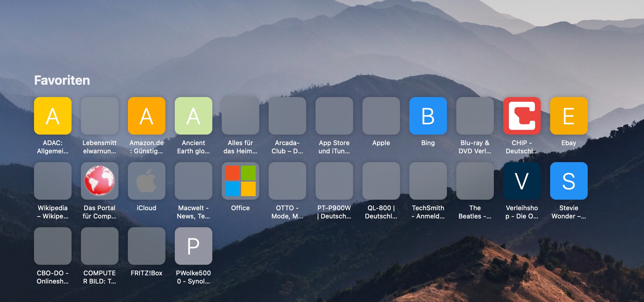Click the Macwelt News favorite tile

(x=194, y=181)
